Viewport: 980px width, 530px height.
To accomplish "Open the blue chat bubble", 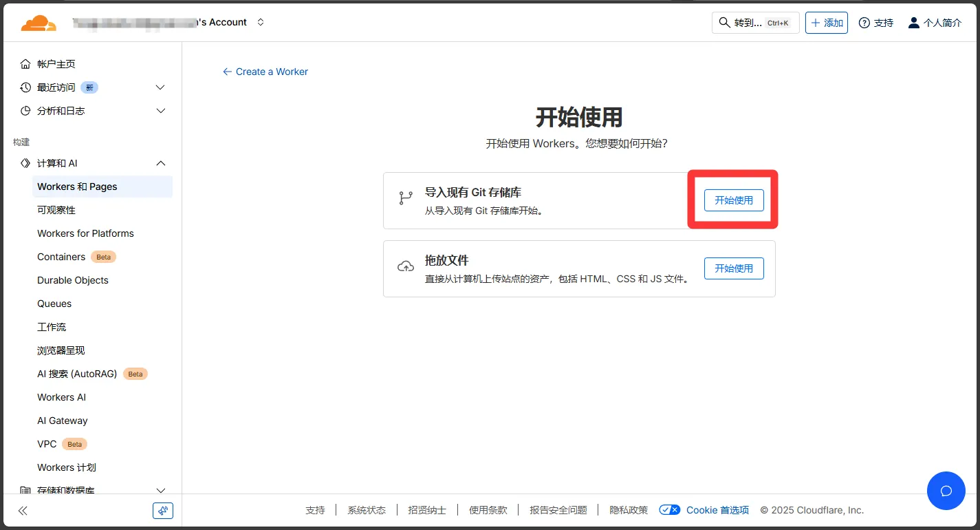I will [x=946, y=491].
